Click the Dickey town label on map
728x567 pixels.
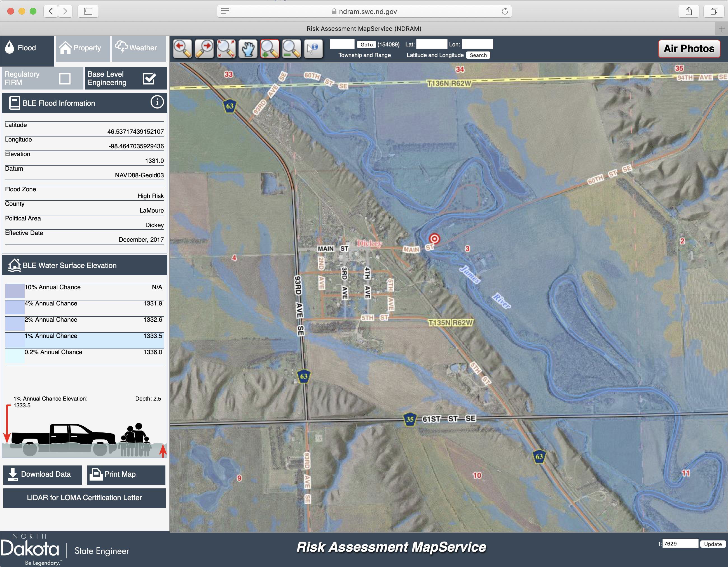click(x=369, y=243)
